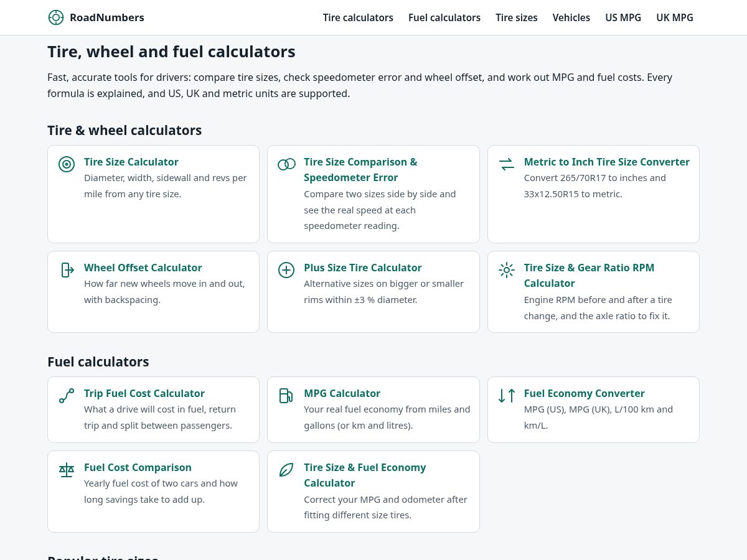Viewport: 747px width, 560px height.
Task: Open the Fuel Cost Comparison link
Action: coord(138,467)
